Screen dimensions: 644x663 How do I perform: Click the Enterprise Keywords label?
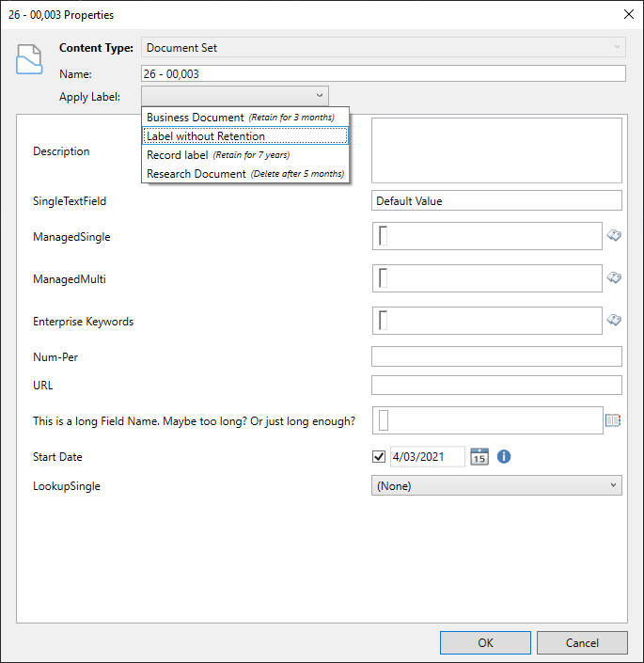tap(84, 322)
